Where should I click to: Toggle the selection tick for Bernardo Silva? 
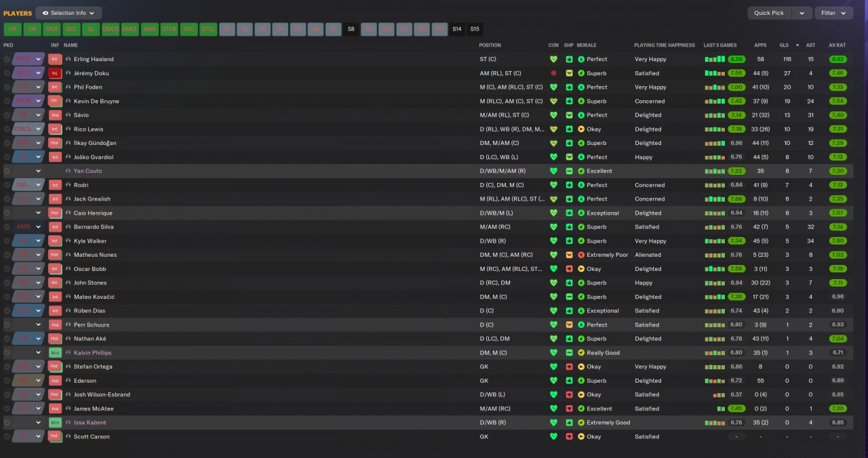[x=7, y=227]
